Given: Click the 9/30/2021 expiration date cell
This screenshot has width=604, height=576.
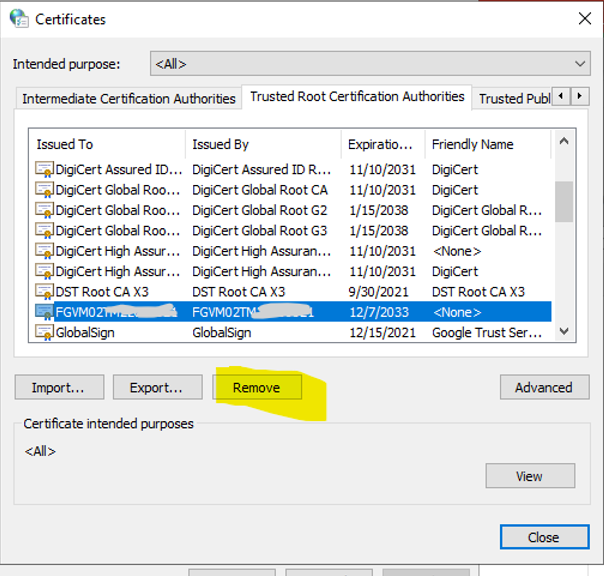Looking at the screenshot, I should pos(378,292).
